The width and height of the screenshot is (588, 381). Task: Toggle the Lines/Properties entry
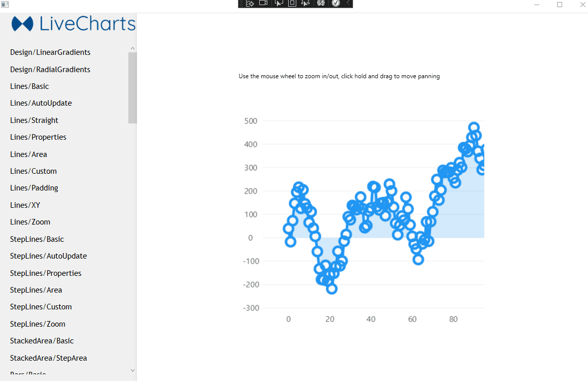tap(38, 137)
